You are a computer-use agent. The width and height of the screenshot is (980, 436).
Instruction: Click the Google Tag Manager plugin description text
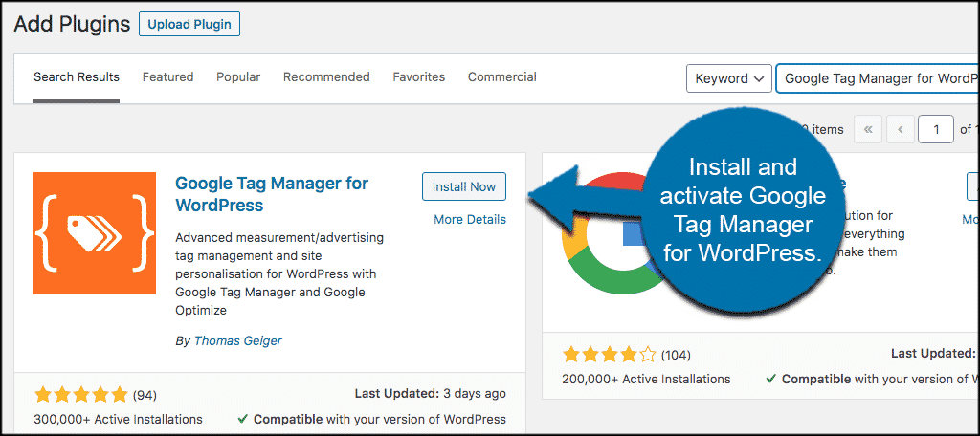[280, 274]
